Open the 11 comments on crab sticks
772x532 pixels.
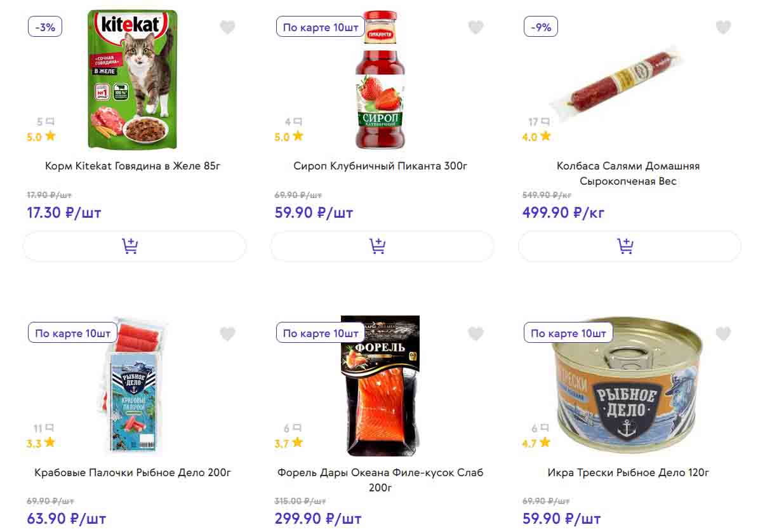pos(43,429)
